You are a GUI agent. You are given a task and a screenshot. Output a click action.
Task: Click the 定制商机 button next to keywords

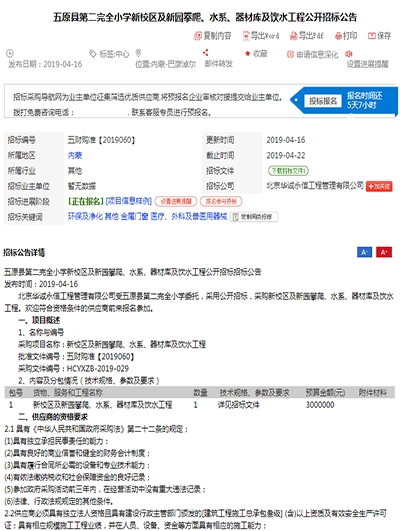pos(254,217)
